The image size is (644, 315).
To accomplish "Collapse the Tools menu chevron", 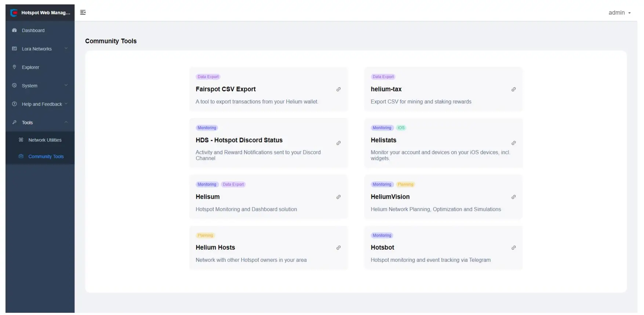I will pyautogui.click(x=66, y=122).
